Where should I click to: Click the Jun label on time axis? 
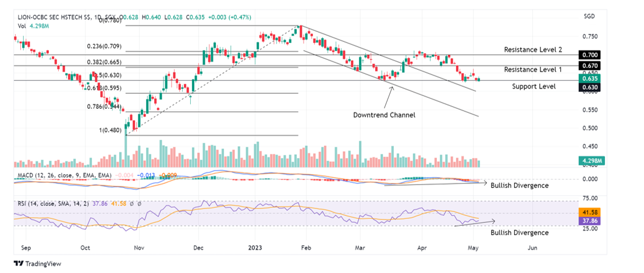pyautogui.click(x=532, y=247)
